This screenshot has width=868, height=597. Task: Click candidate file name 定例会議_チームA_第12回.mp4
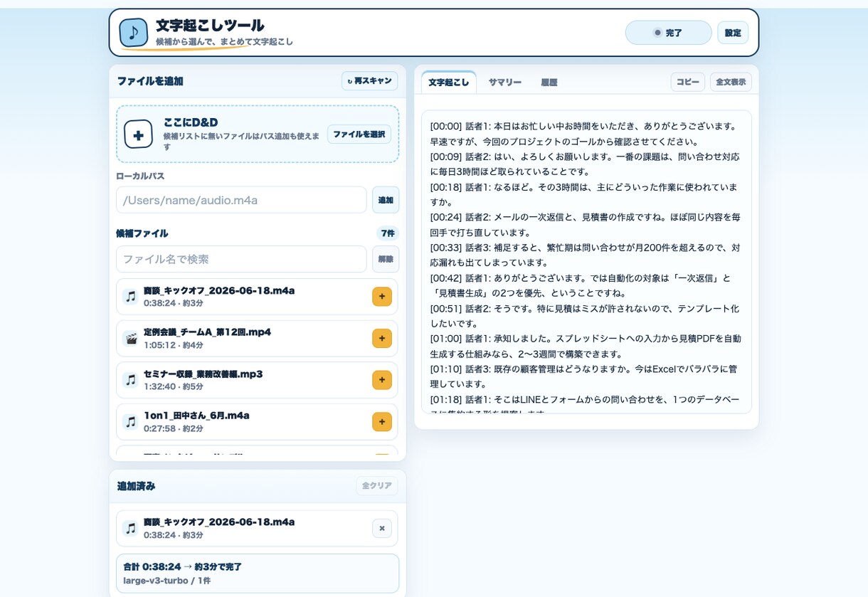pyautogui.click(x=207, y=332)
